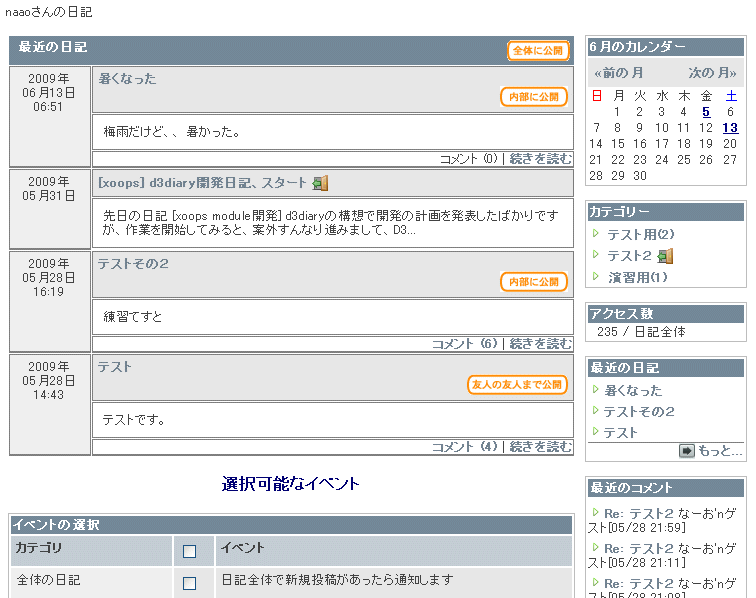Toggle the checkbox in the event table header
756x598 pixels.
coord(190,551)
